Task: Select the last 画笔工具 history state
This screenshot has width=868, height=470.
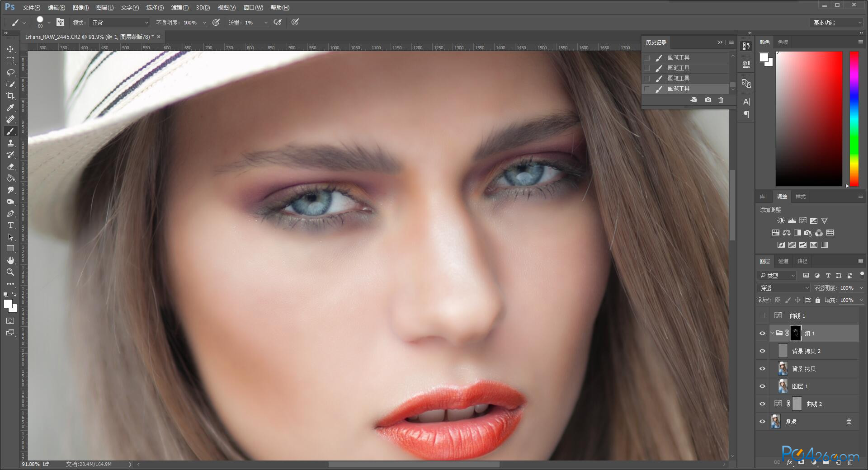Action: pyautogui.click(x=686, y=89)
